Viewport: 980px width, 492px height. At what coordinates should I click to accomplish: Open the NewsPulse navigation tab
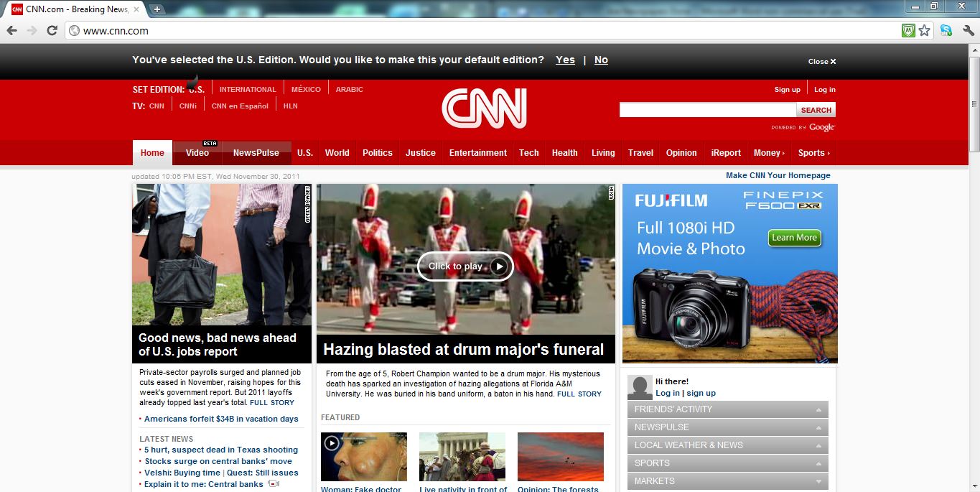point(256,153)
